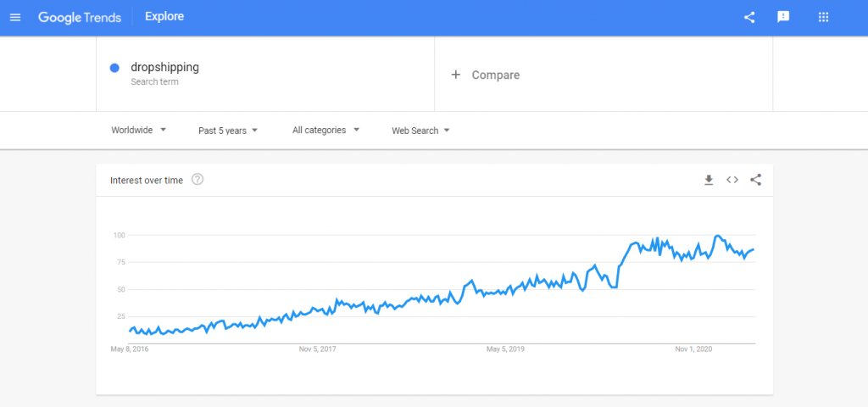Click the Explore header label

[x=164, y=17]
